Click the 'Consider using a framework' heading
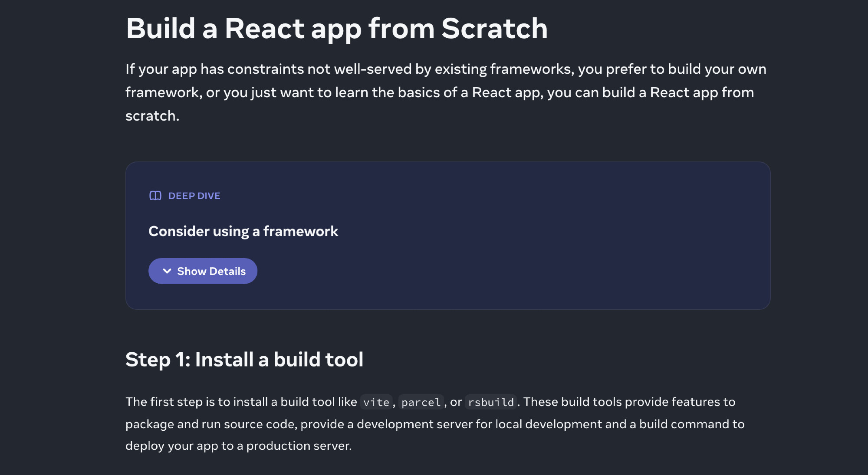The height and width of the screenshot is (475, 868). 243,231
